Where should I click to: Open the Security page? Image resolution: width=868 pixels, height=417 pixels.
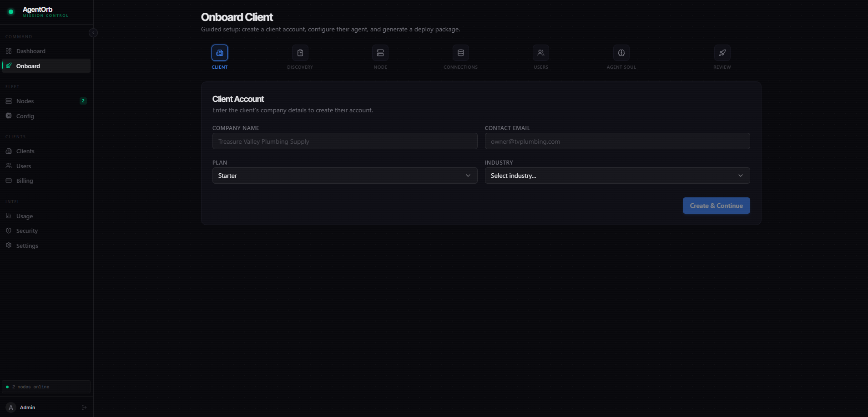(x=46, y=231)
